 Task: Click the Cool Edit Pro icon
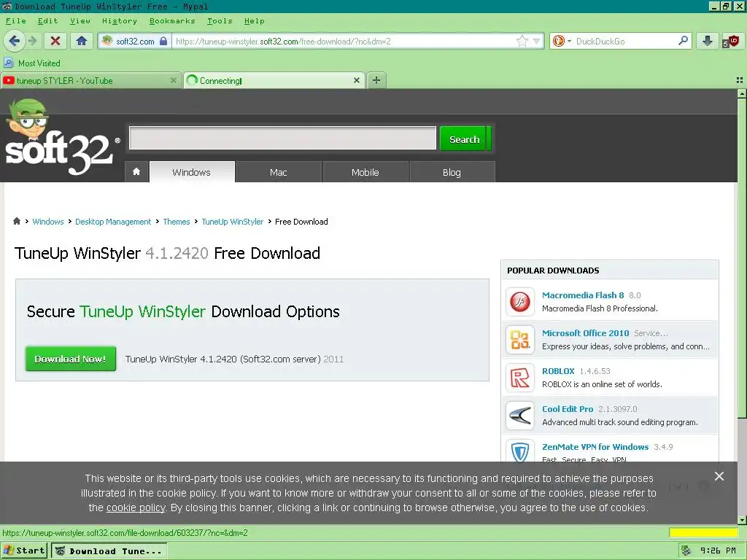coord(519,416)
